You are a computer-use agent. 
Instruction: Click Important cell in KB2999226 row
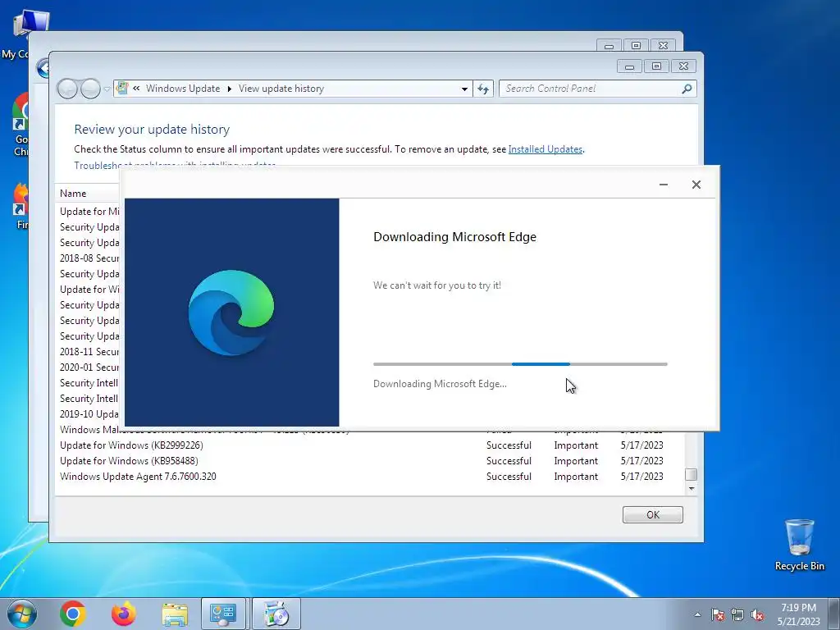click(576, 445)
